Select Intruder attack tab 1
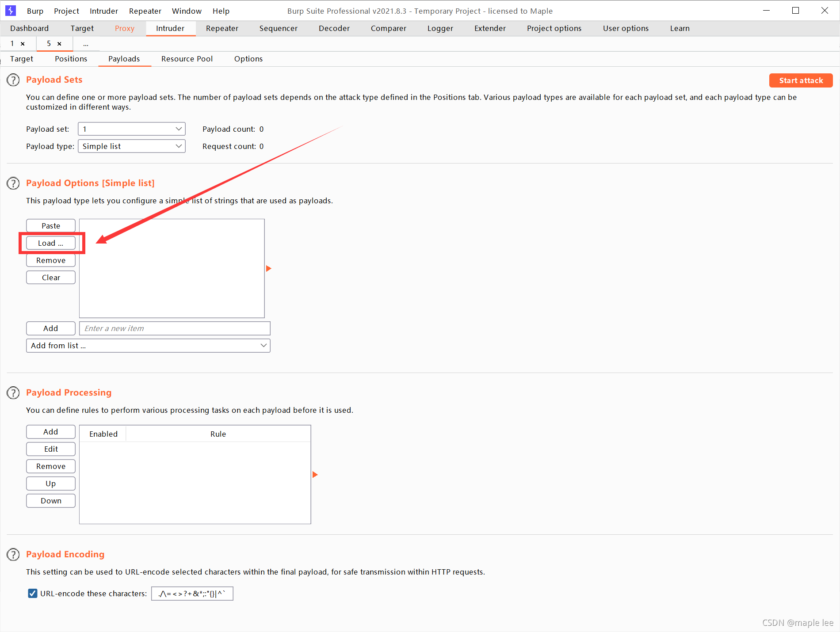The image size is (840, 632). pos(12,44)
